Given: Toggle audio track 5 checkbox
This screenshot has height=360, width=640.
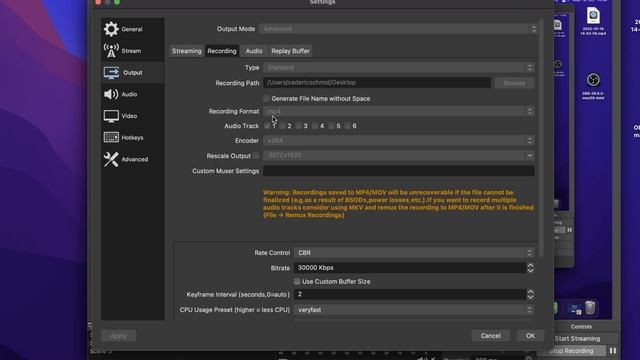Looking at the screenshot, I should click(x=331, y=126).
